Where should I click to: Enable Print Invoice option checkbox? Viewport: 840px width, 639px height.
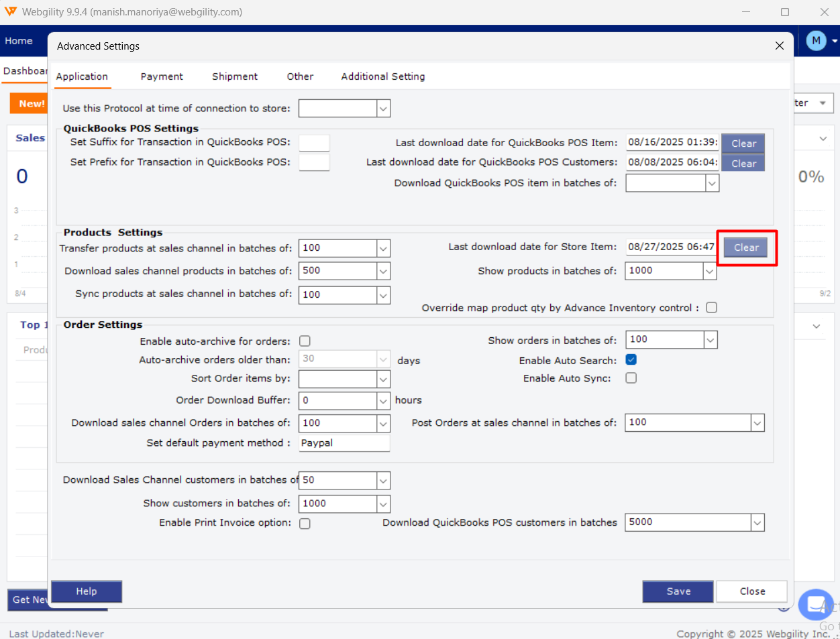click(x=305, y=524)
